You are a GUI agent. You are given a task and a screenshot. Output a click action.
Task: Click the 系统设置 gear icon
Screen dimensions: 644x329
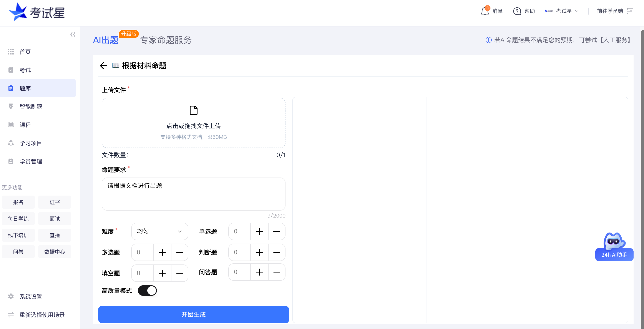[x=11, y=296]
